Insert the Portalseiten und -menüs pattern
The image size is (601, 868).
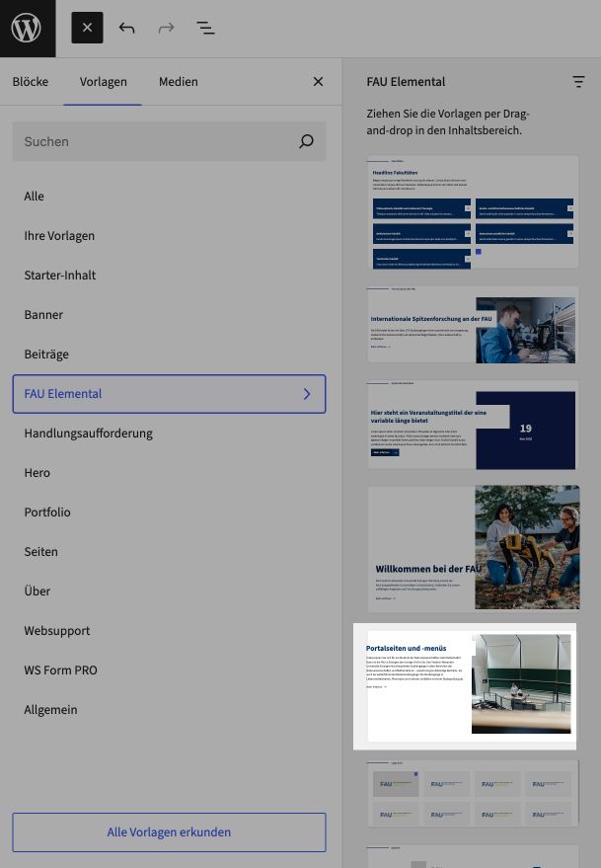(472, 686)
